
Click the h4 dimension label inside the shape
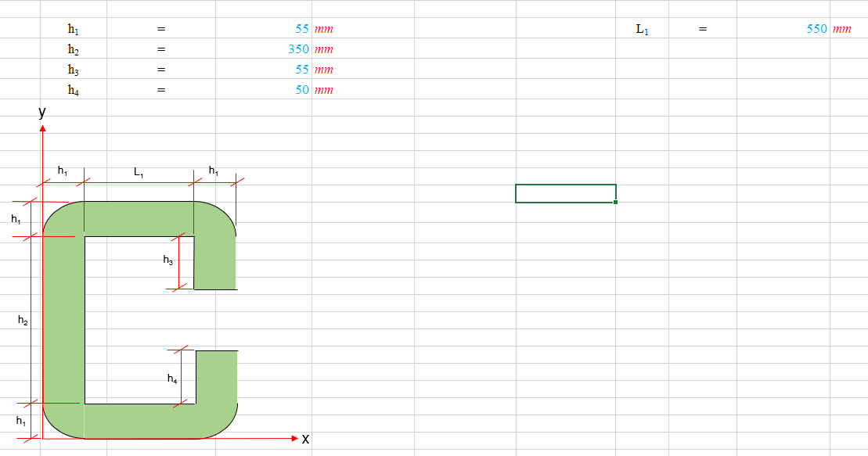click(x=174, y=378)
